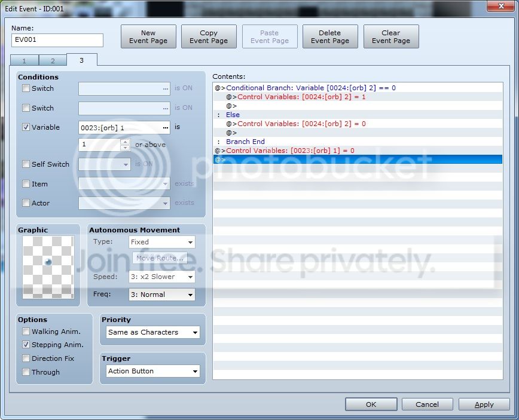Viewport: 519px width, 420px height.
Task: Switch to event page tab 2
Action: tap(53, 60)
